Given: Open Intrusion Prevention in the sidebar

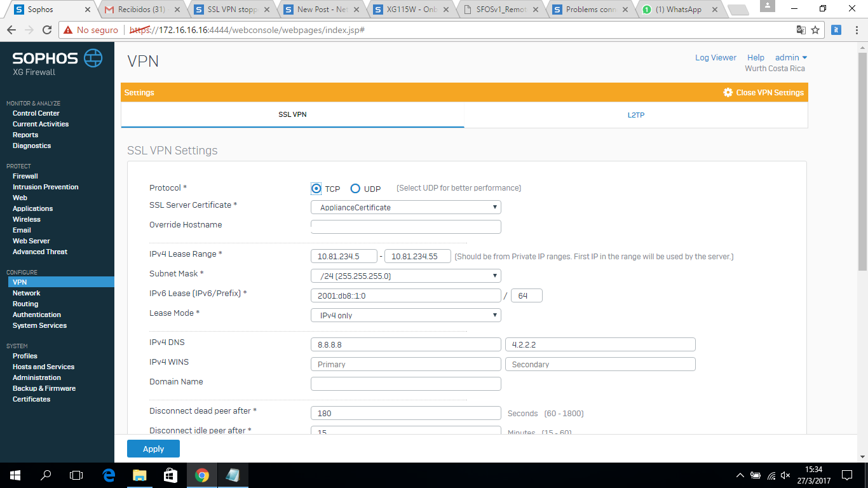Looking at the screenshot, I should click(x=46, y=187).
